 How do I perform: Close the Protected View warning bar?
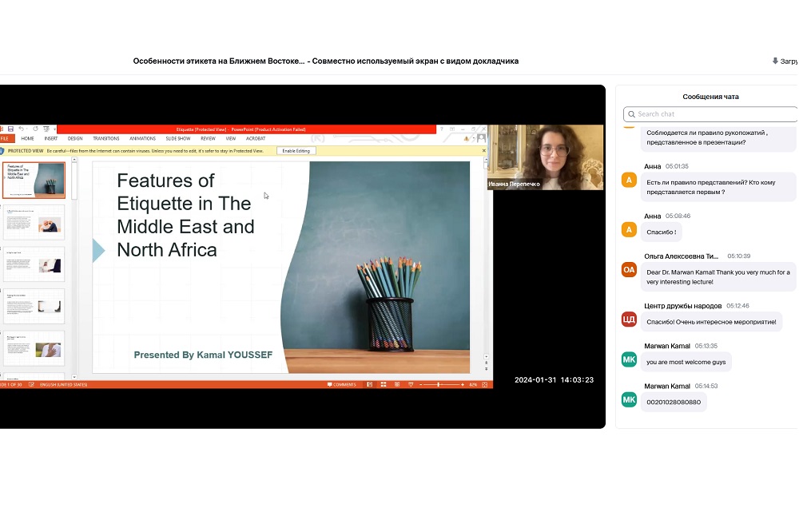coord(484,150)
